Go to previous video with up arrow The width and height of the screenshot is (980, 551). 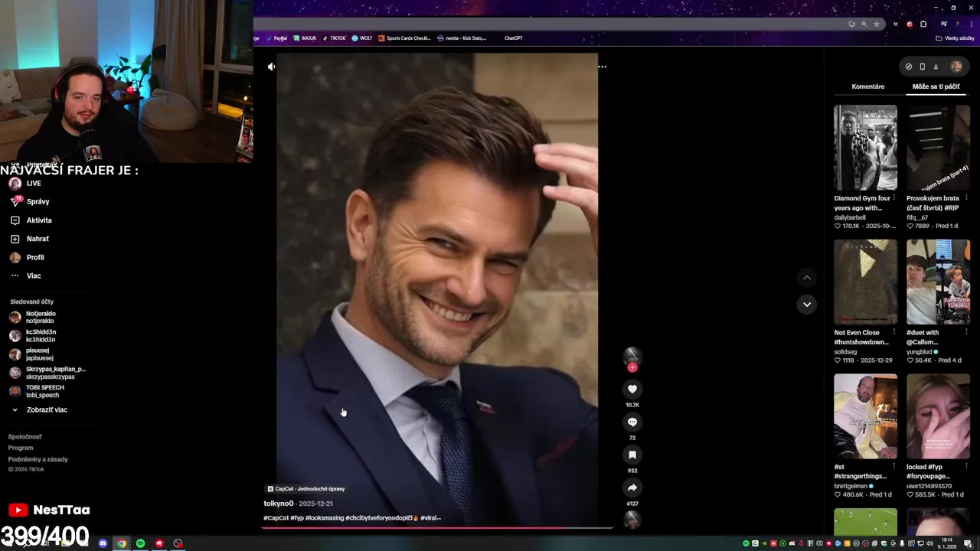(x=806, y=277)
